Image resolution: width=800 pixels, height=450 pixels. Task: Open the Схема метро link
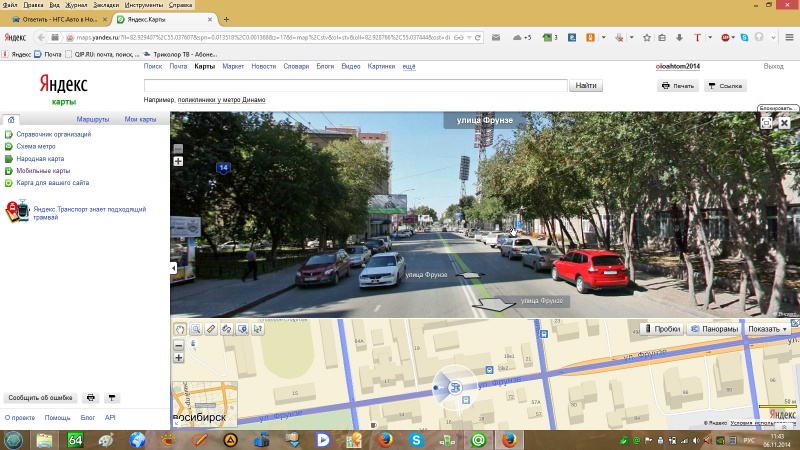[36, 146]
